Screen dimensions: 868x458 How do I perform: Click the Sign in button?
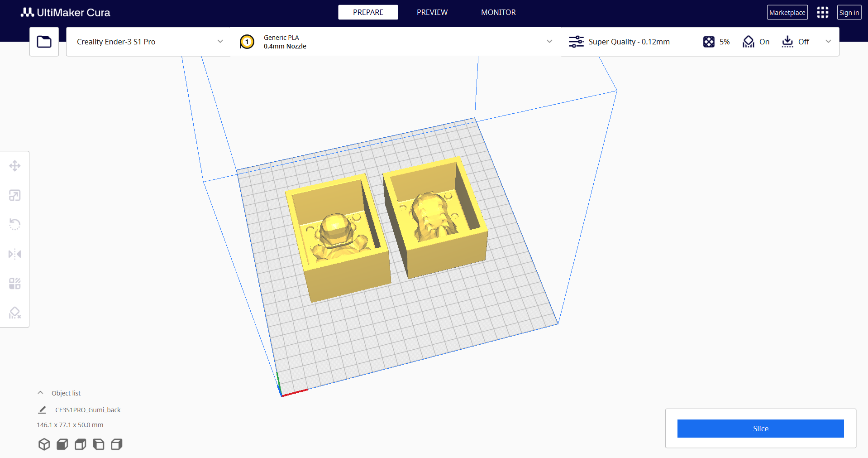click(x=849, y=12)
